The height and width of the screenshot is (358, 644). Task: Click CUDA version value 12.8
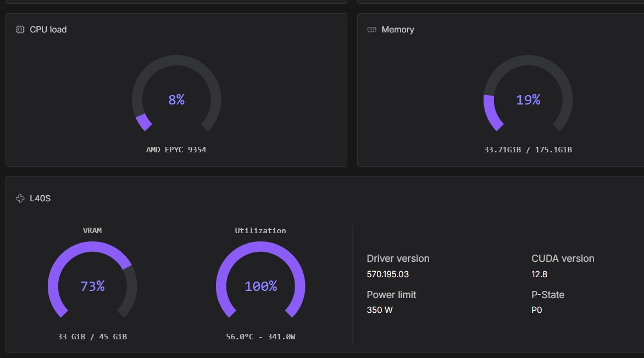[x=539, y=274]
